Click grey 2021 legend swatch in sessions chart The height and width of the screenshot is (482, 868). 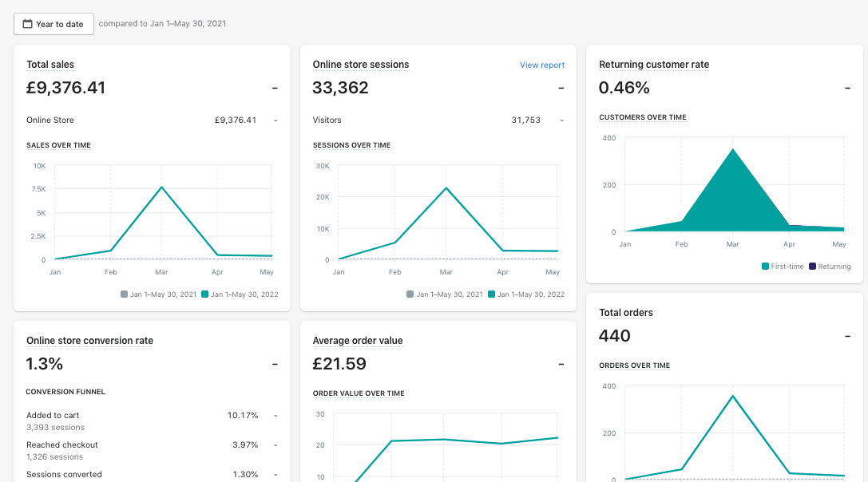tap(410, 294)
